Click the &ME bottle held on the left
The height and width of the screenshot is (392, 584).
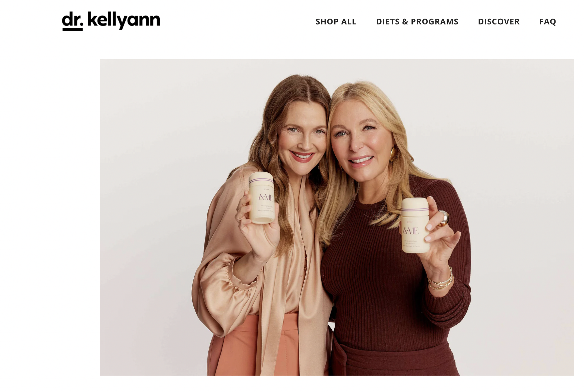tap(262, 198)
